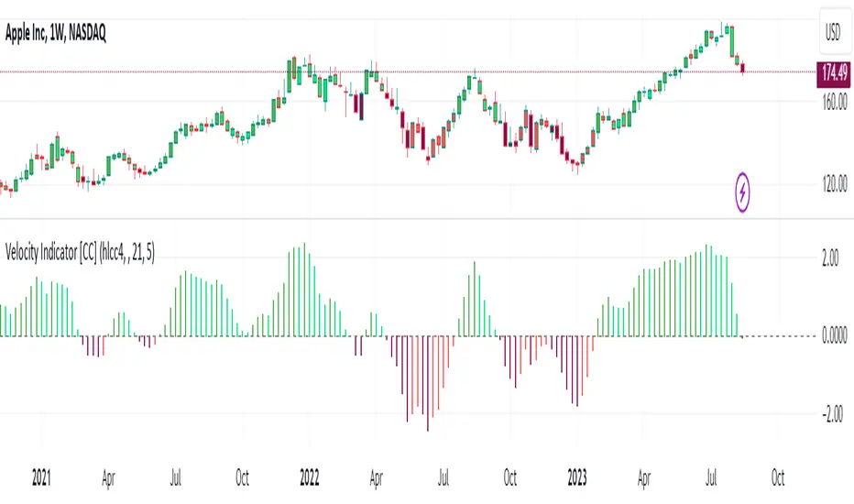This screenshot has width=854, height=504.
Task: Click the 120.00 price axis label
Action: tap(832, 186)
